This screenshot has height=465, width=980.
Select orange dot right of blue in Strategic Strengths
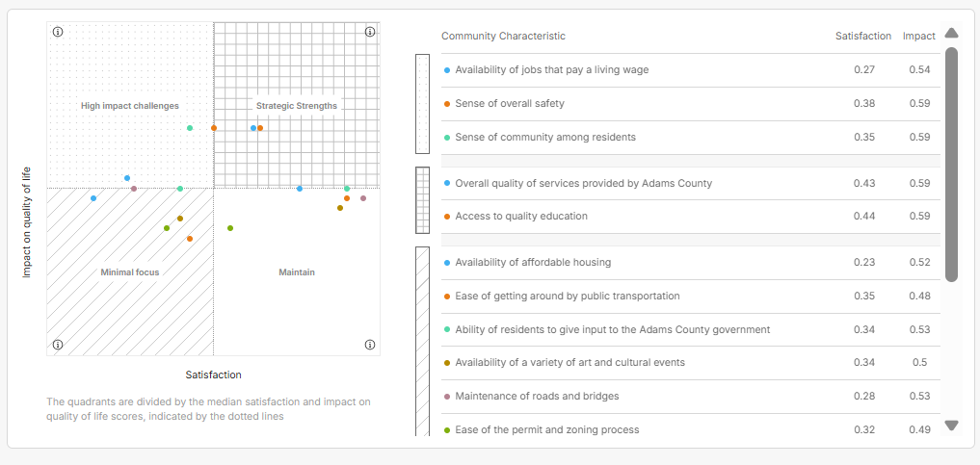click(260, 128)
